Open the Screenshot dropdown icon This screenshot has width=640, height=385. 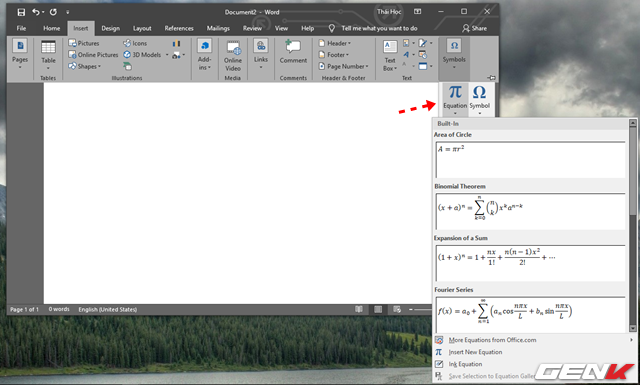point(178,55)
